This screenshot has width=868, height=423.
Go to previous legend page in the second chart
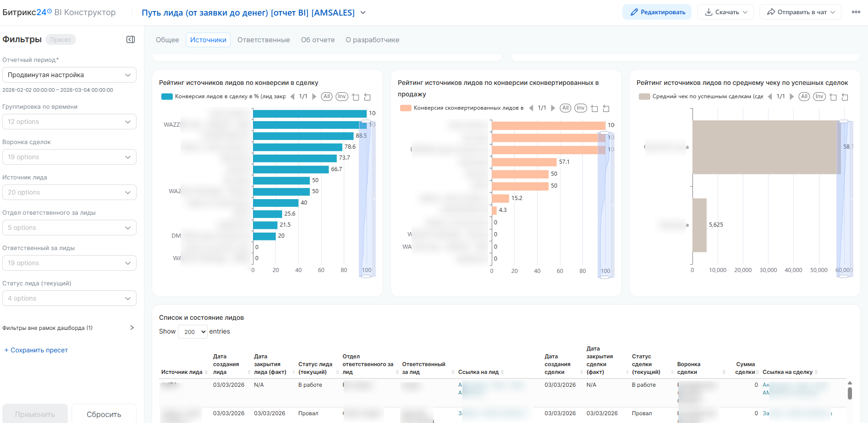531,108
